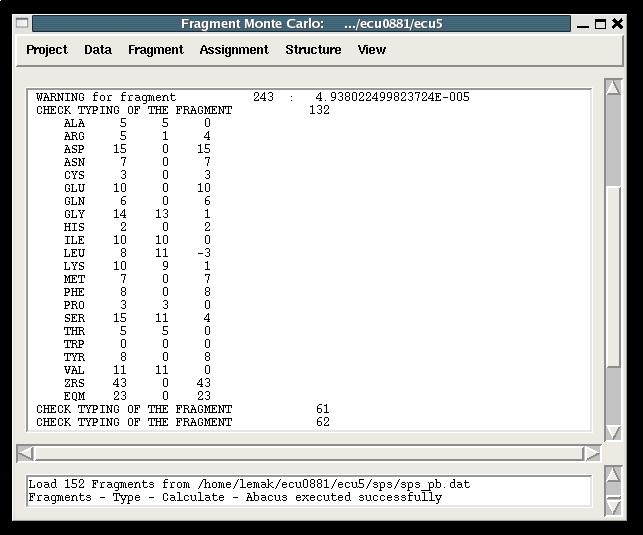This screenshot has height=535, width=643.
Task: Click the output panel's scroll up arrow
Action: click(x=614, y=88)
